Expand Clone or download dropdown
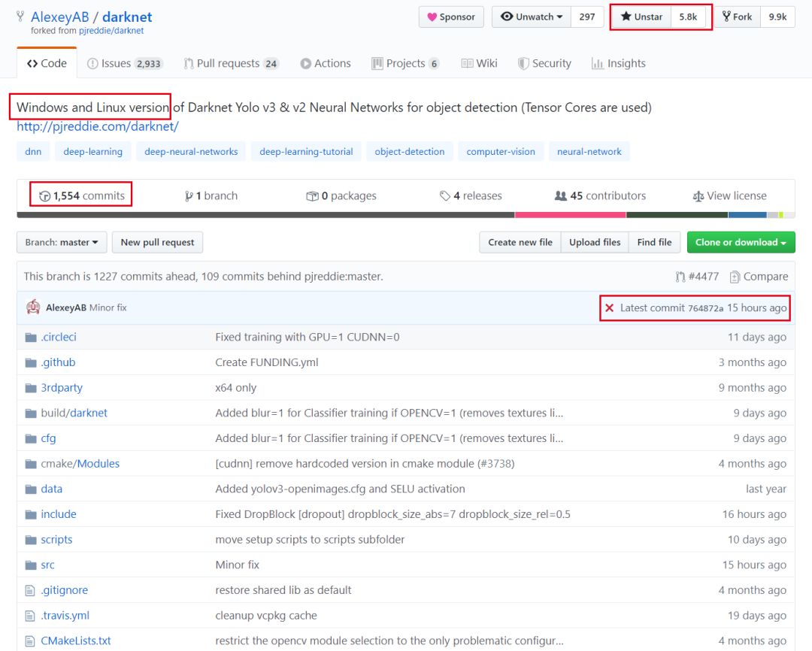 coord(741,242)
